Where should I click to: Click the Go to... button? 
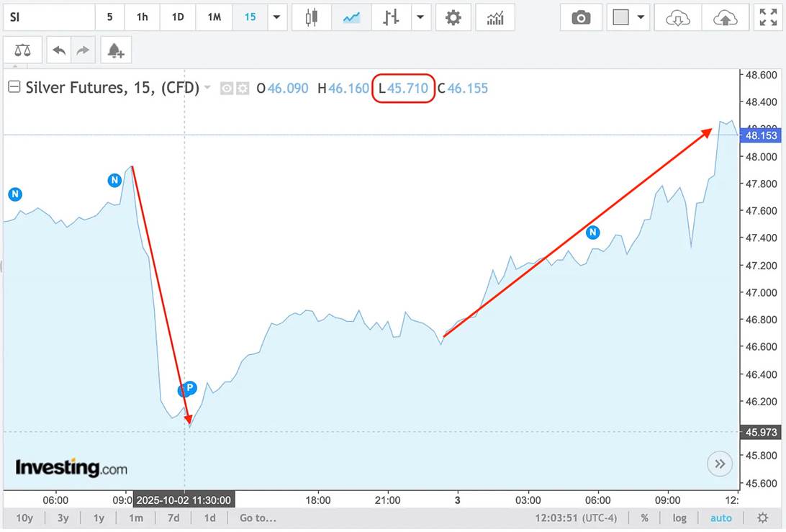pos(258,518)
